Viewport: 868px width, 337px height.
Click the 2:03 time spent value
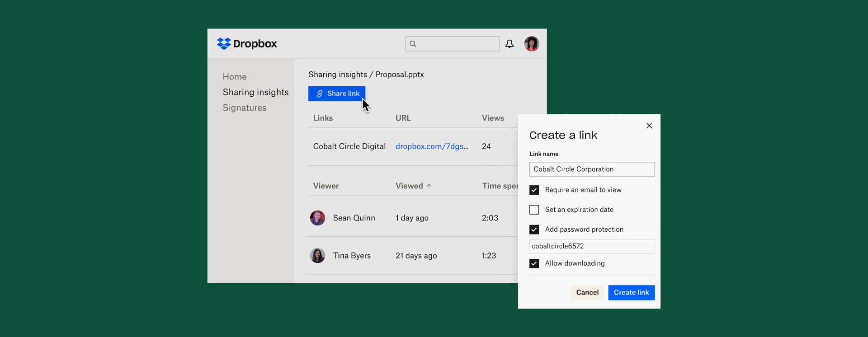coord(490,218)
